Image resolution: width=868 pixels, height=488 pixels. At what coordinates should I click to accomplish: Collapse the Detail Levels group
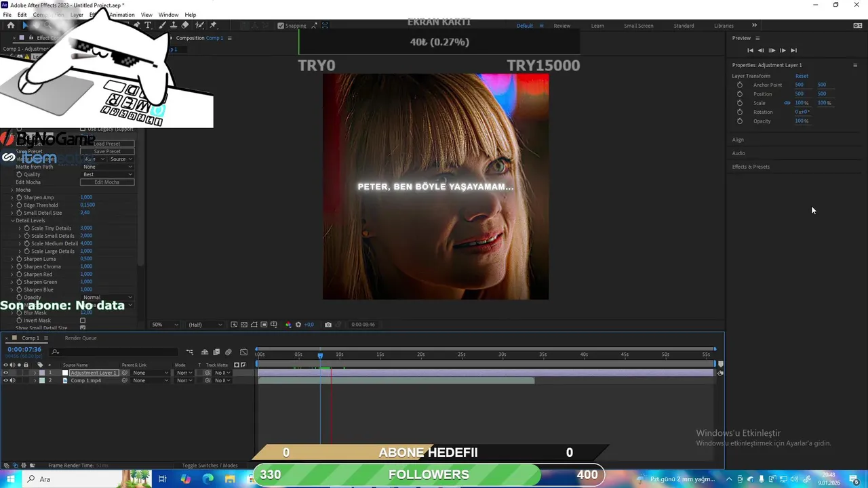pos(12,220)
